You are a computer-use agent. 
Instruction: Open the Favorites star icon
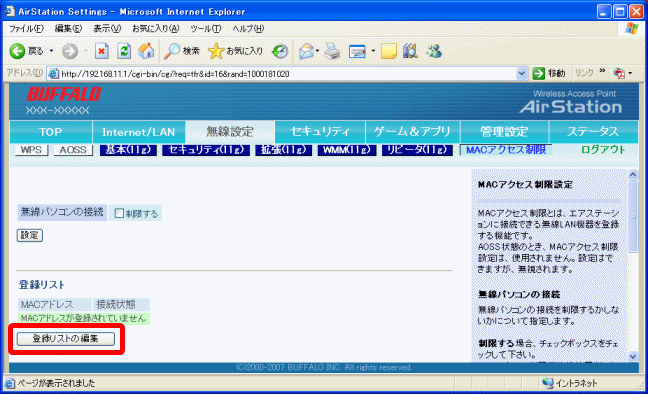(x=216, y=51)
